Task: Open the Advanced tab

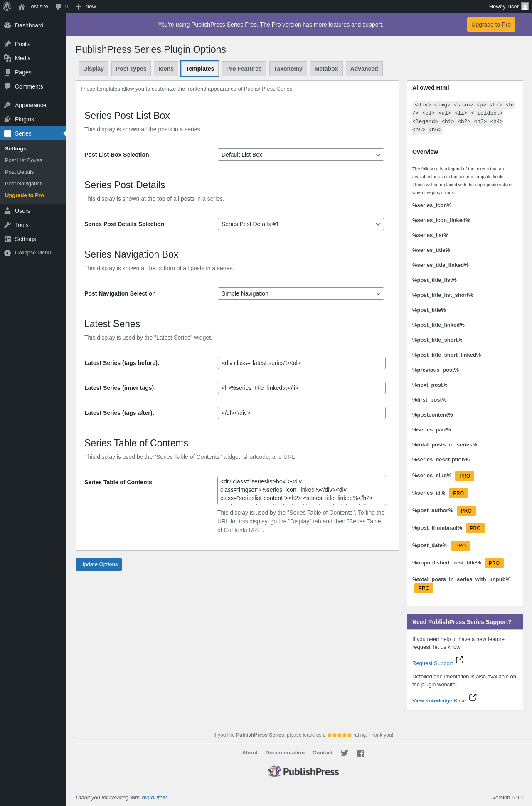Action: pos(364,69)
